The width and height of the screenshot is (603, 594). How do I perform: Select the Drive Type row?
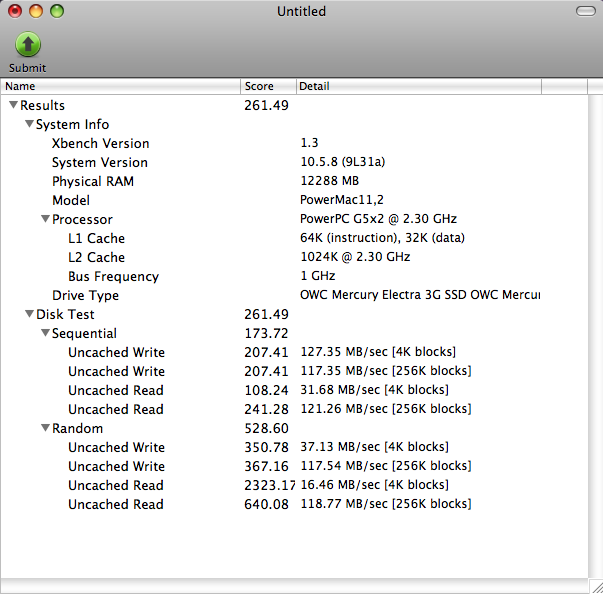pyautogui.click(x=294, y=295)
